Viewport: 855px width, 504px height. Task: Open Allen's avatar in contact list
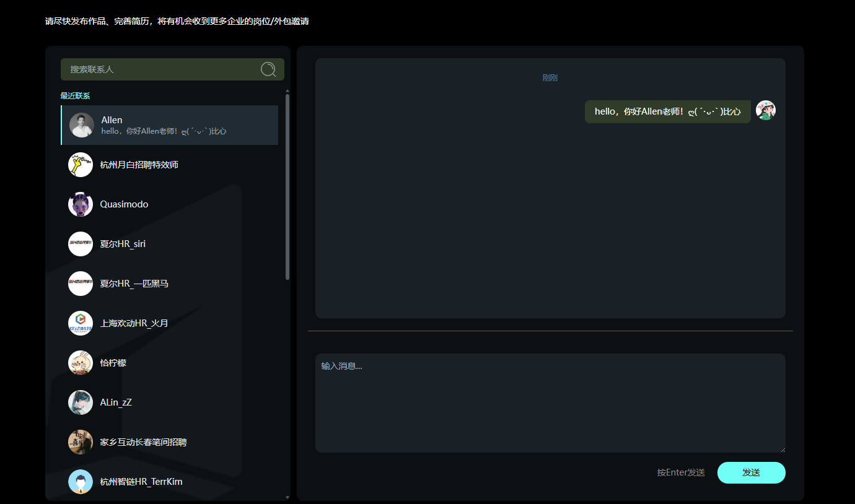[82, 125]
